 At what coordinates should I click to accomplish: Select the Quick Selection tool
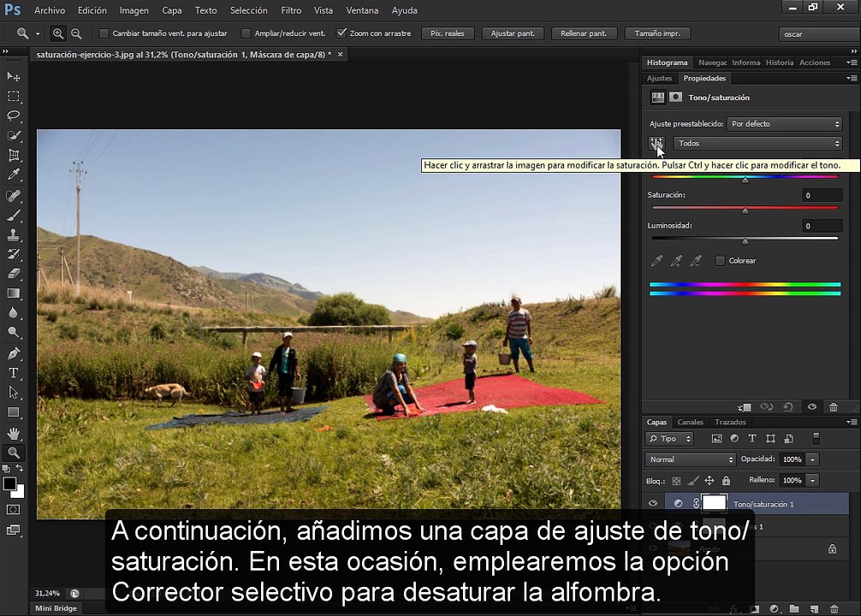pyautogui.click(x=14, y=136)
